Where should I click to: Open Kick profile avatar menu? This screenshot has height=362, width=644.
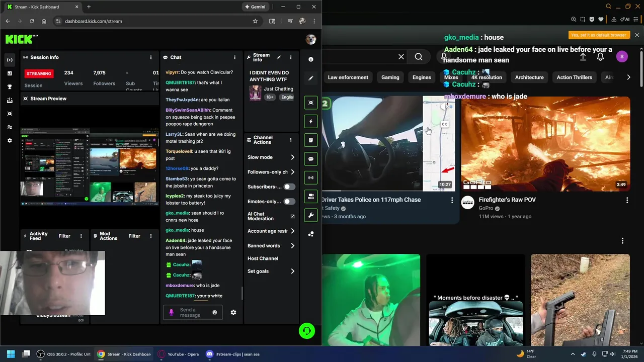[x=310, y=39]
